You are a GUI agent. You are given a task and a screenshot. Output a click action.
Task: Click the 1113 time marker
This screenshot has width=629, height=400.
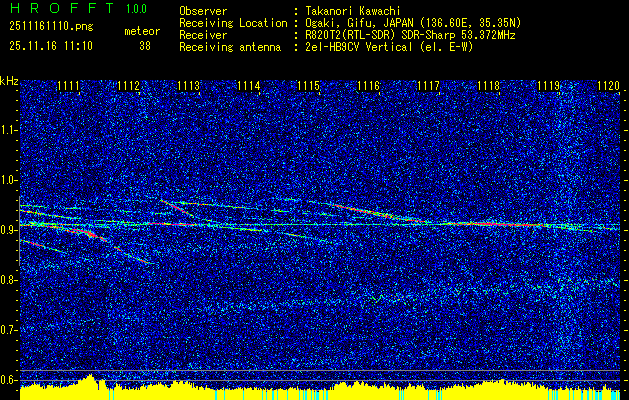(188, 85)
